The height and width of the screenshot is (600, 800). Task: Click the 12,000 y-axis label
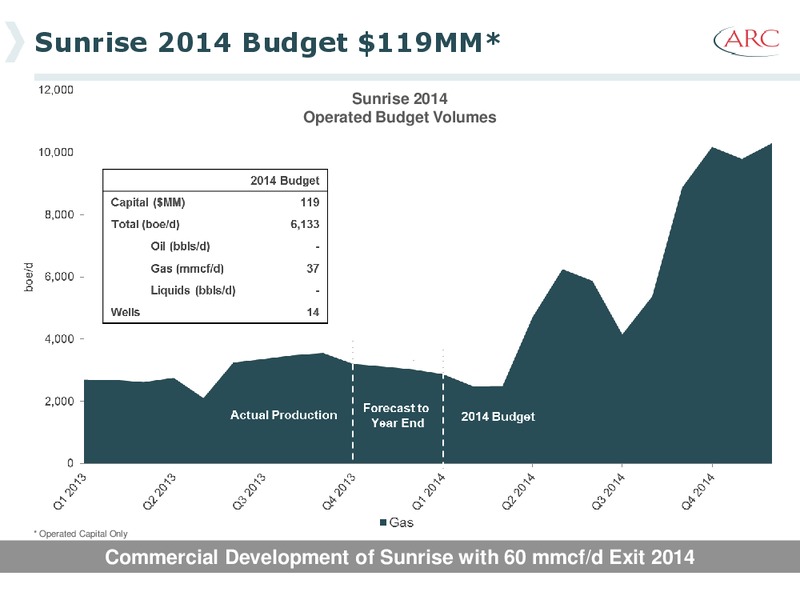[x=56, y=90]
